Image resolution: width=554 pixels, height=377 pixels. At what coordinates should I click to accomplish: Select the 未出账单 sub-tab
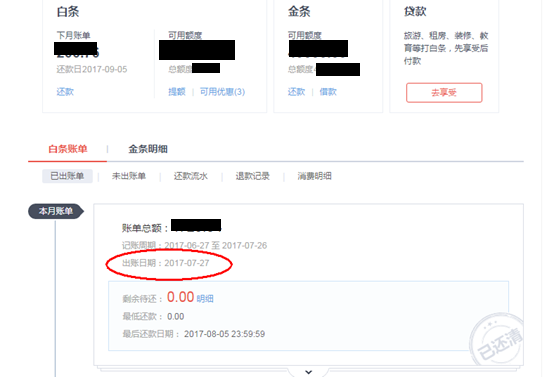pyautogui.click(x=129, y=176)
